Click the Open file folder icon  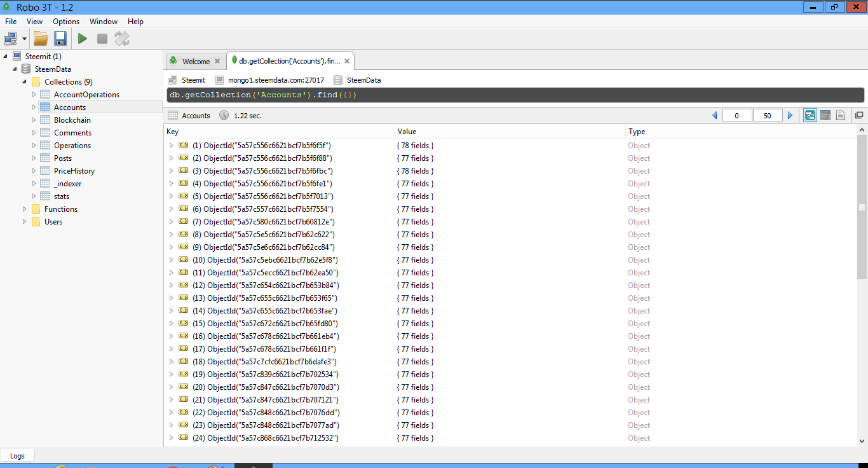[41, 39]
